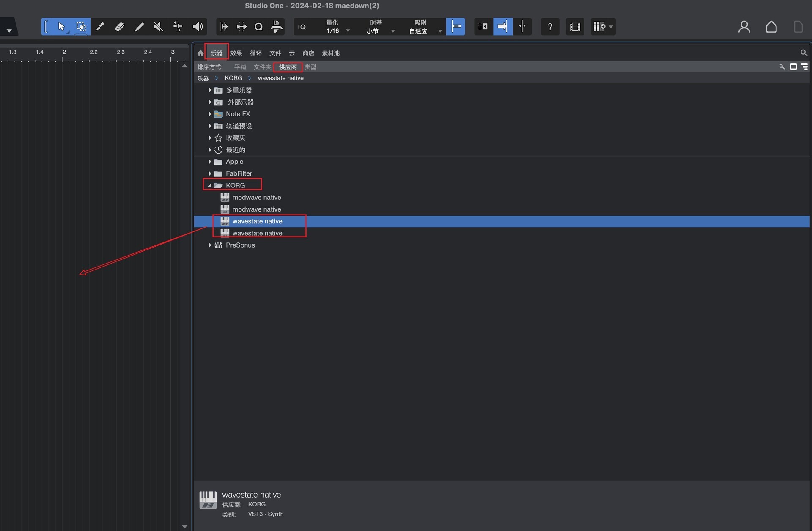
Task: Go to Start page home icon
Action: [771, 27]
